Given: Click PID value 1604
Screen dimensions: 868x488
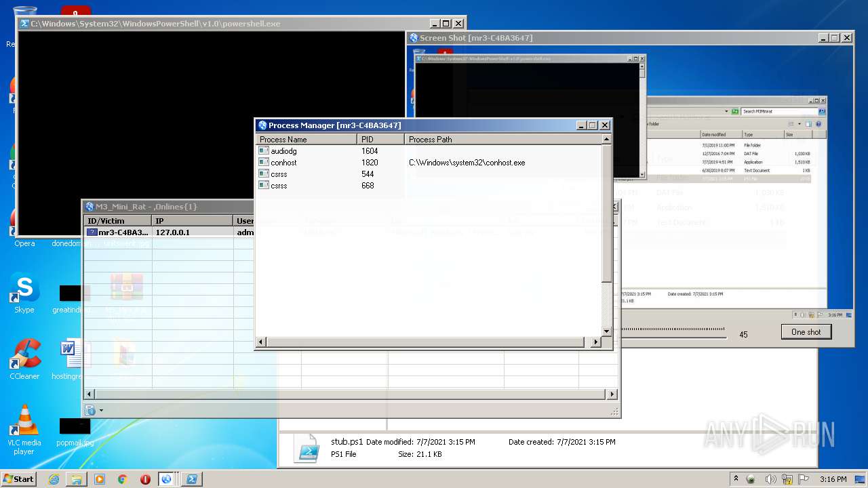Looking at the screenshot, I should tap(370, 151).
